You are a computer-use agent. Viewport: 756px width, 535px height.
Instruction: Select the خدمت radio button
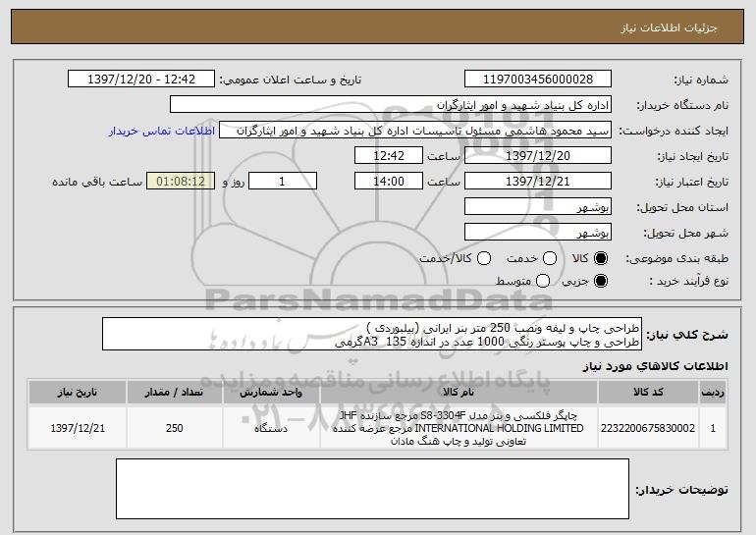[x=550, y=258]
